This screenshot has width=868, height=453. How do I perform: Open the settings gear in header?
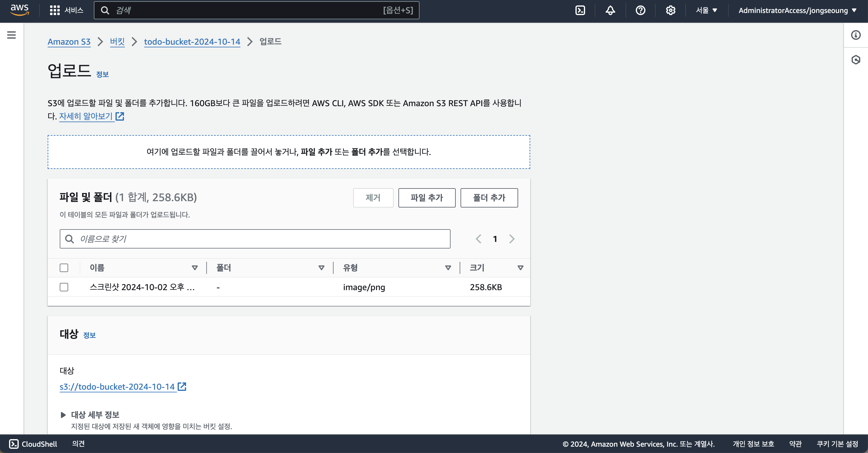(x=670, y=11)
